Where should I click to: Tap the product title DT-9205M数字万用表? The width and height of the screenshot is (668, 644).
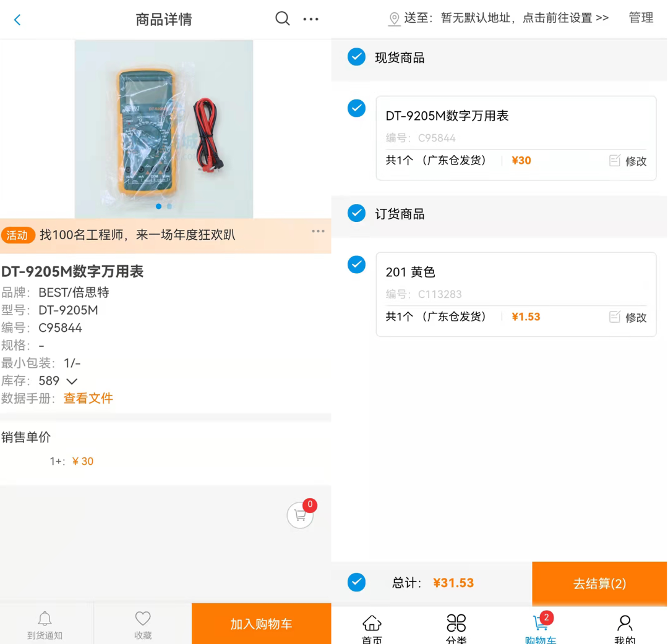(x=72, y=271)
